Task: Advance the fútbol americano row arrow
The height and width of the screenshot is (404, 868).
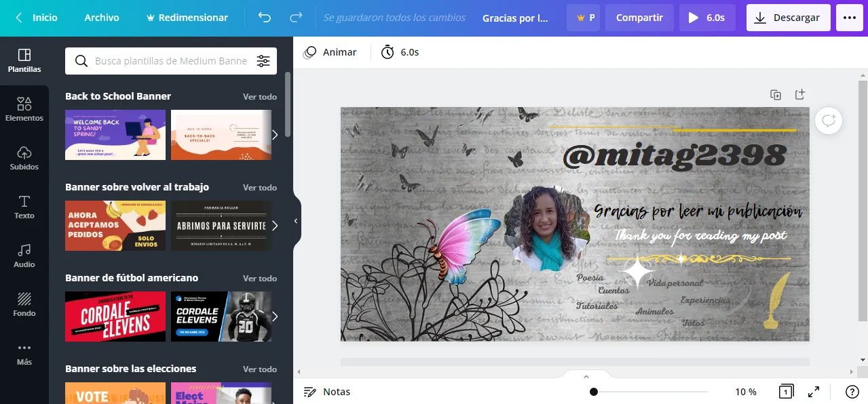Action: [x=275, y=317]
